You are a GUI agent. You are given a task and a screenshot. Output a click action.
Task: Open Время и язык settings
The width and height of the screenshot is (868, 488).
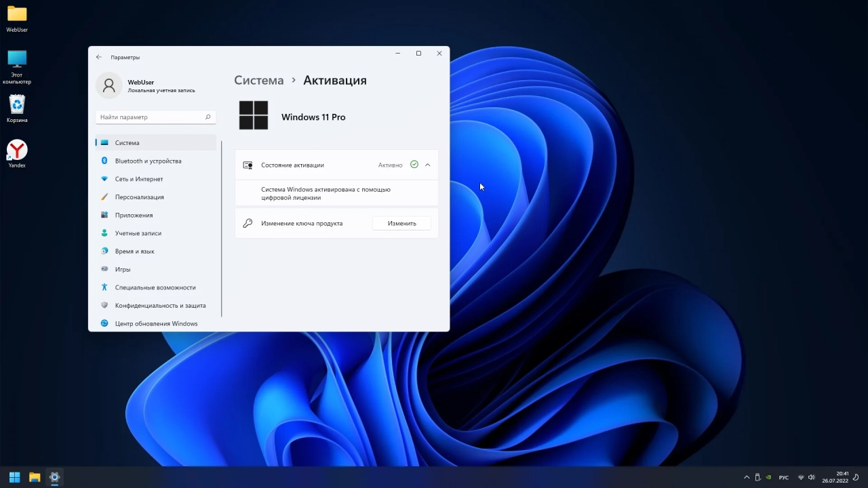pos(156,251)
